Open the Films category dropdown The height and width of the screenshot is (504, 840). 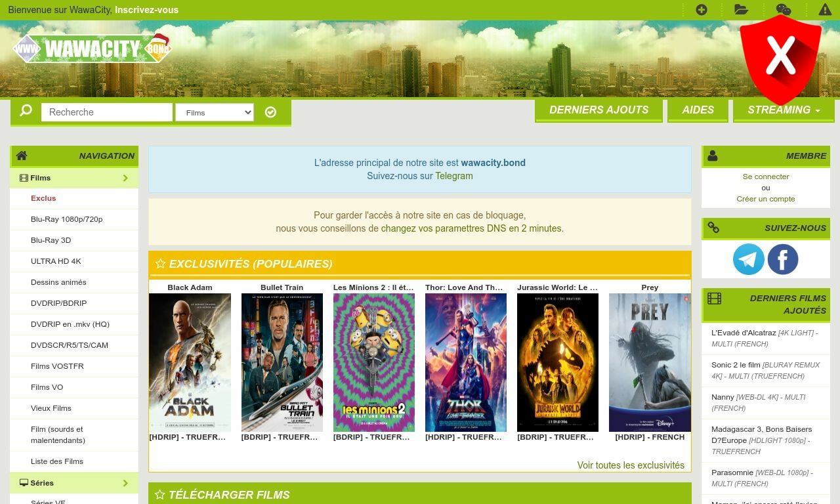215,112
